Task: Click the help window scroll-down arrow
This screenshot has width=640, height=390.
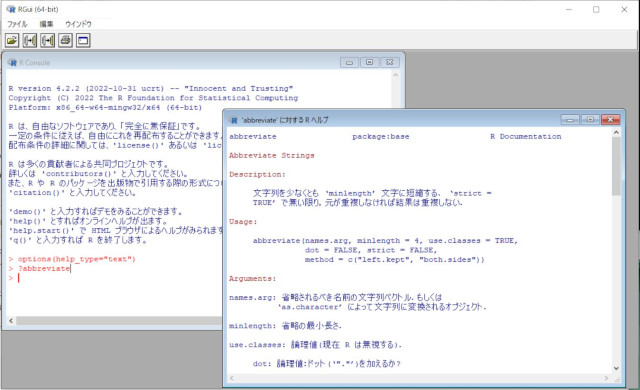Action: (616, 368)
